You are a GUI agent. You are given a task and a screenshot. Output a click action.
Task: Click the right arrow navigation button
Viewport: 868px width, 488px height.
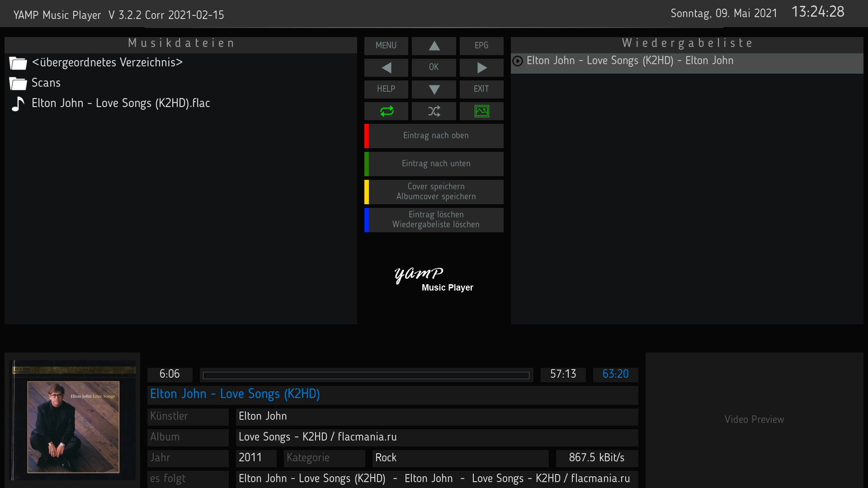(x=481, y=68)
